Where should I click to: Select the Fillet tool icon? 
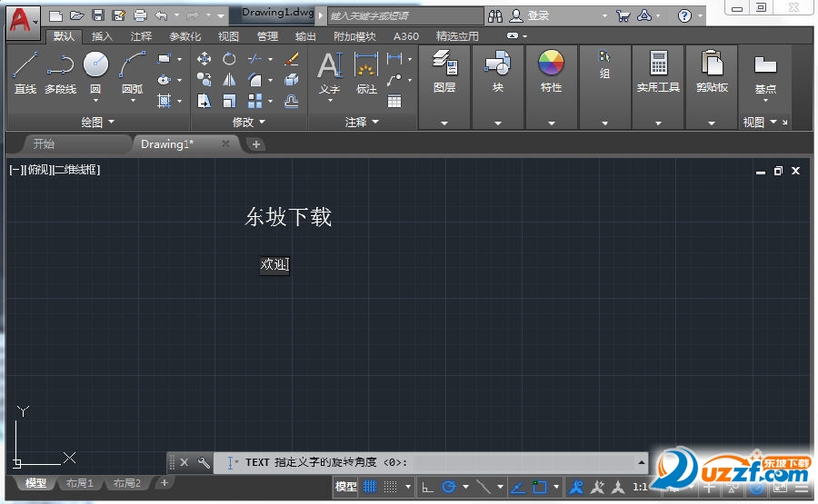pos(254,80)
